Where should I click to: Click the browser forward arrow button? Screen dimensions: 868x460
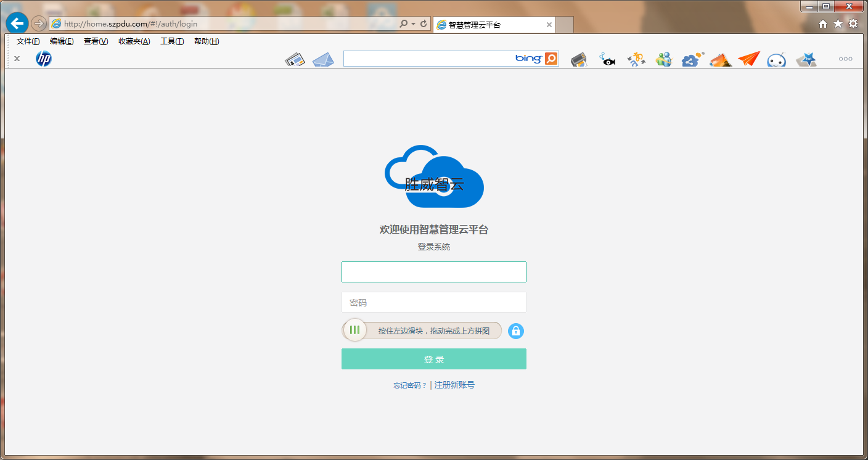click(39, 23)
